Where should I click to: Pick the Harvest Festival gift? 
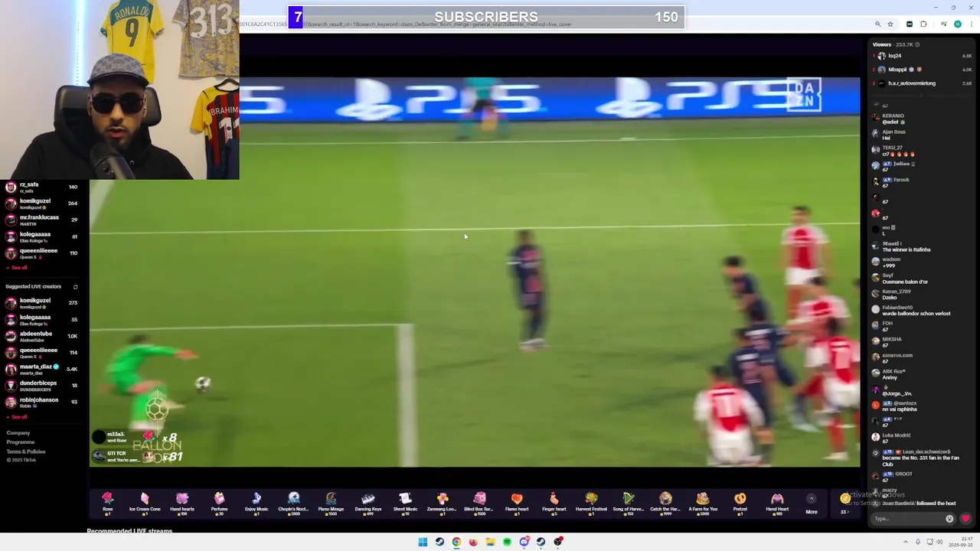click(x=591, y=502)
